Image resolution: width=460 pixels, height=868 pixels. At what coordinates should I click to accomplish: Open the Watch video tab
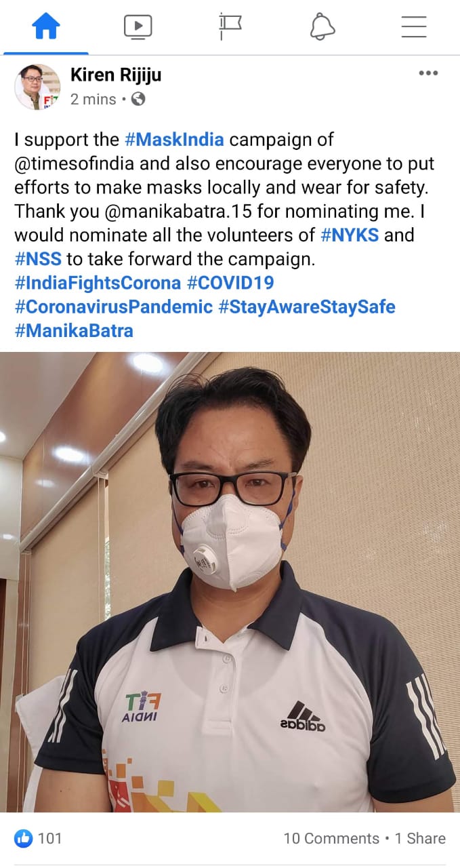click(138, 27)
